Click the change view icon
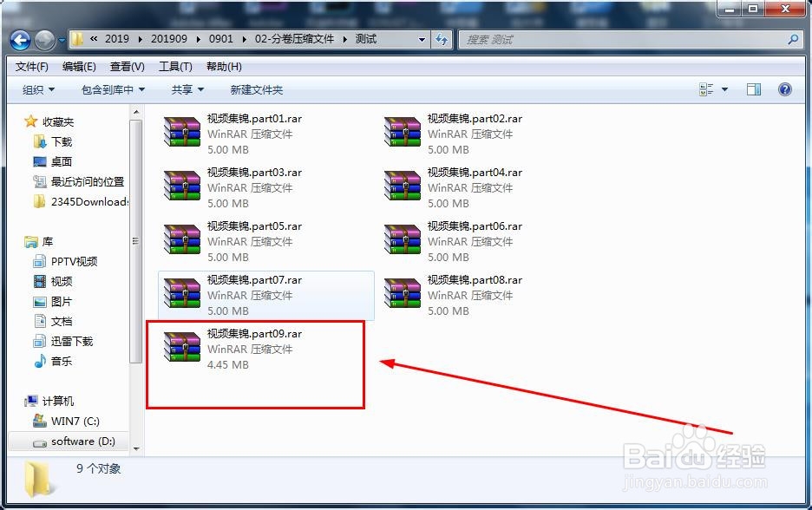Image resolution: width=812 pixels, height=510 pixels. tap(706, 89)
